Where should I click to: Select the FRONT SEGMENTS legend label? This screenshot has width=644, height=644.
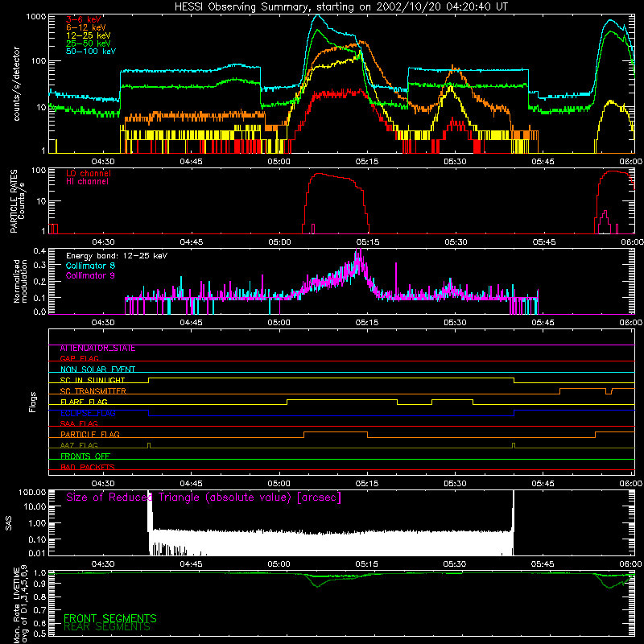click(x=110, y=618)
